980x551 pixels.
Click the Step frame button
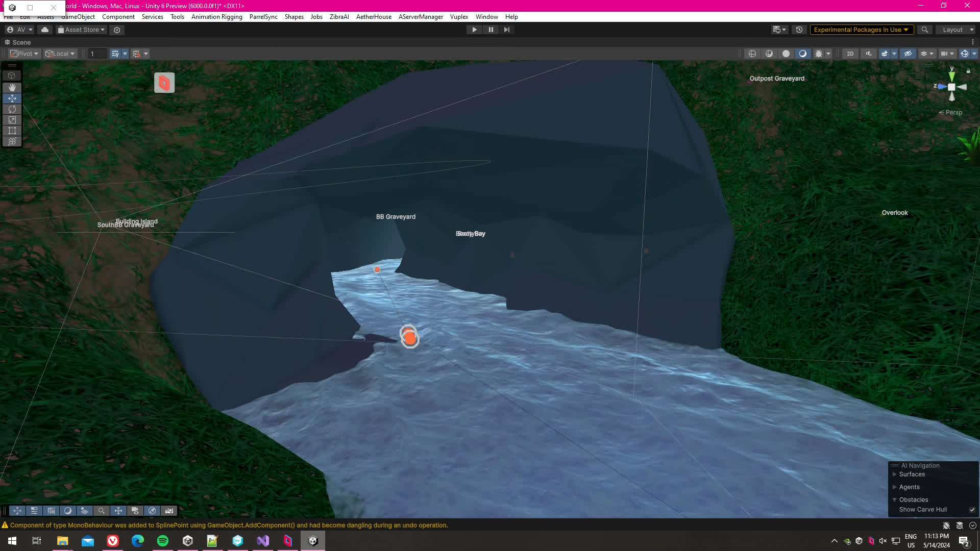click(x=506, y=30)
